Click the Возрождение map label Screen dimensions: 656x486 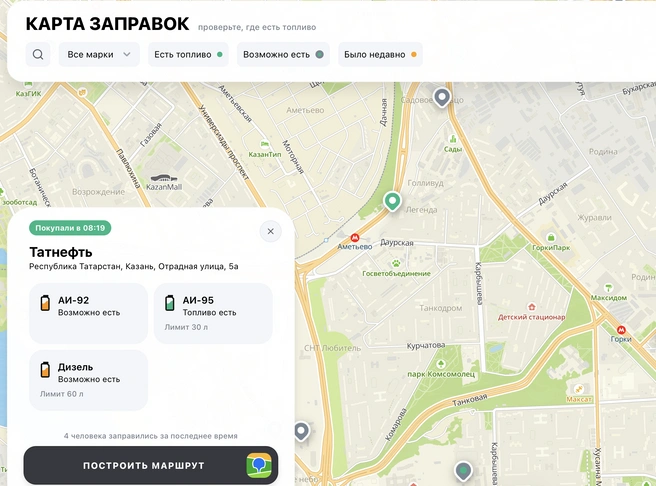(x=98, y=192)
